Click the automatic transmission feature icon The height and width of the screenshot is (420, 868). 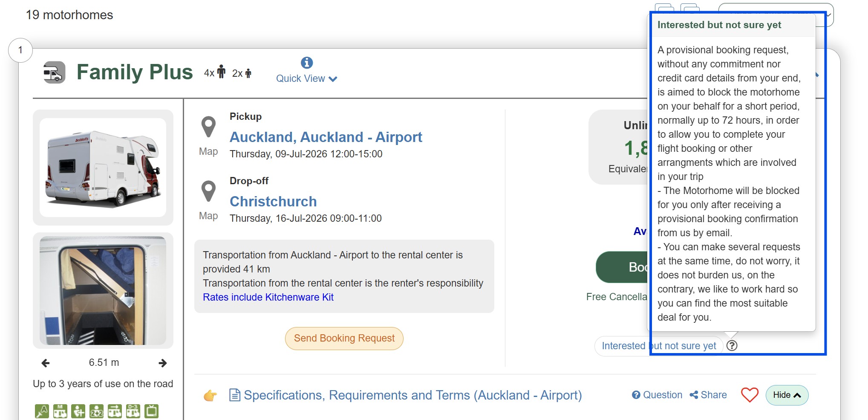point(42,411)
